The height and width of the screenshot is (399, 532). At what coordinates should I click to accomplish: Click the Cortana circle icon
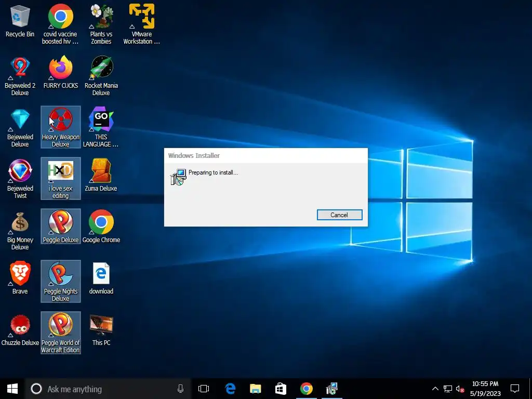click(36, 389)
